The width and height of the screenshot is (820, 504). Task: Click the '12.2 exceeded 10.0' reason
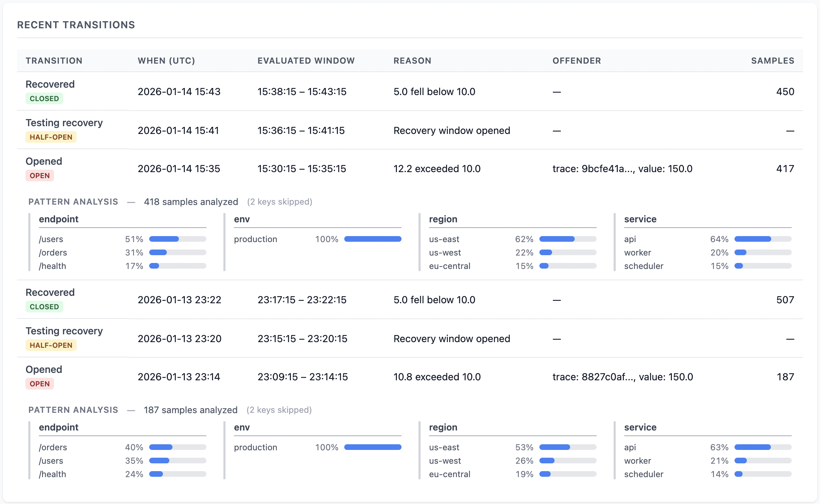click(437, 169)
